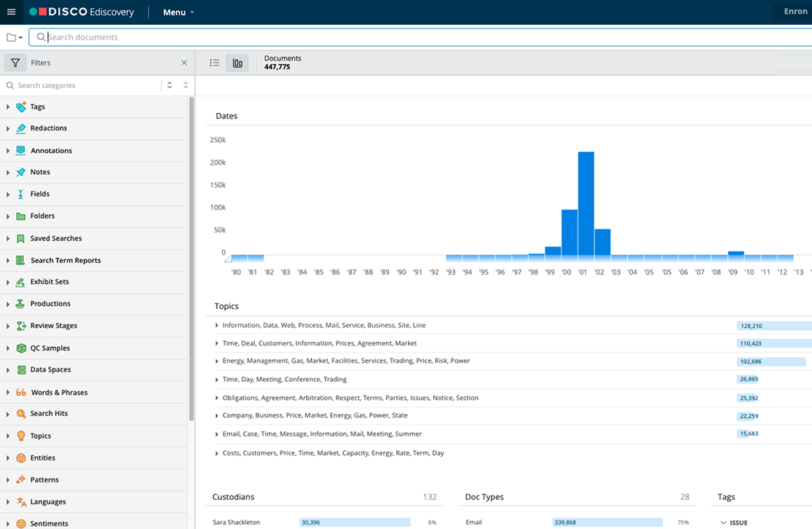Switch to chart visualization view
The image size is (812, 529).
point(237,63)
